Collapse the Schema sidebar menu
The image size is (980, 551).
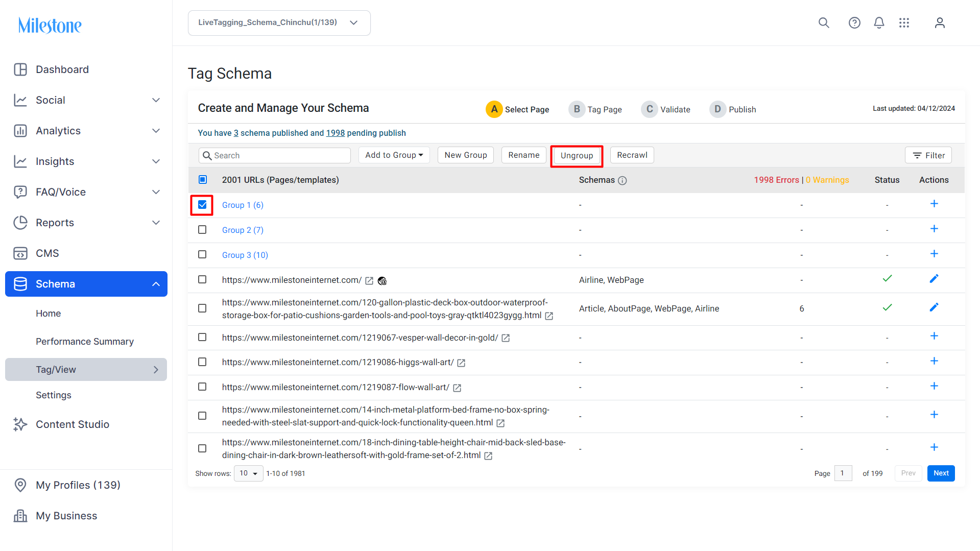pyautogui.click(x=156, y=284)
